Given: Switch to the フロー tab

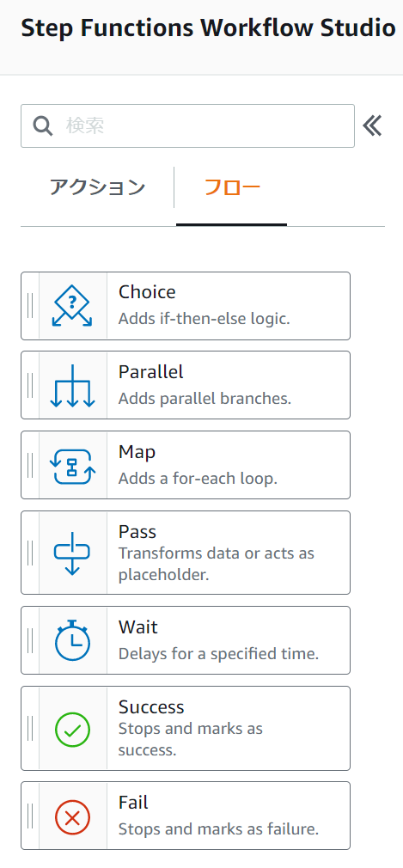Looking at the screenshot, I should [x=232, y=187].
